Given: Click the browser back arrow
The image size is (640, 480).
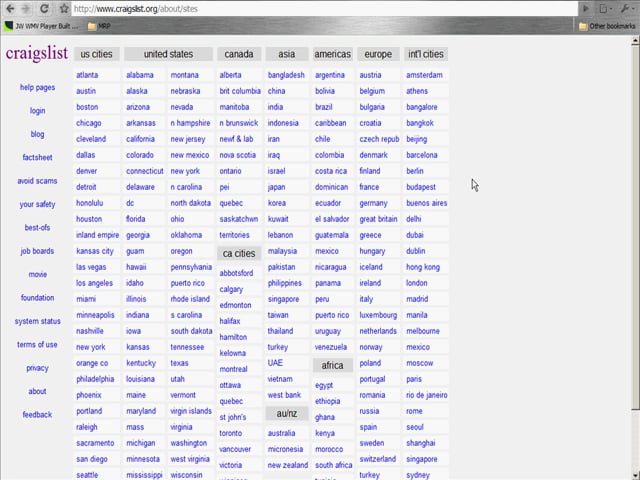Looking at the screenshot, I should 10,8.
